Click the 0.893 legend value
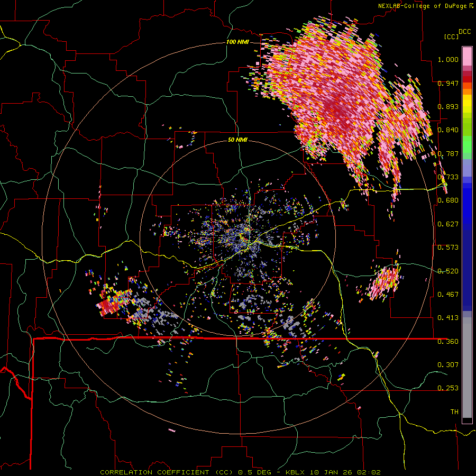This screenshot has width=476, height=476. [448, 106]
